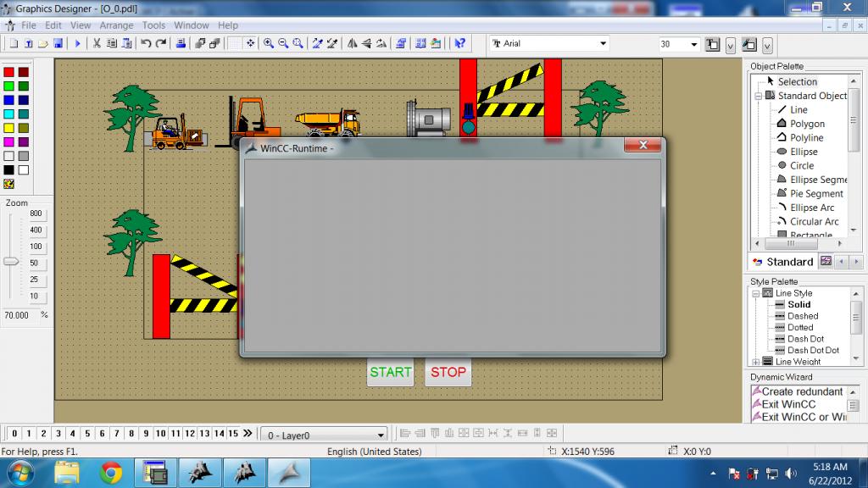Open dropdown arrow beside border color button
The image size is (868, 488).
pyautogui.click(x=730, y=46)
